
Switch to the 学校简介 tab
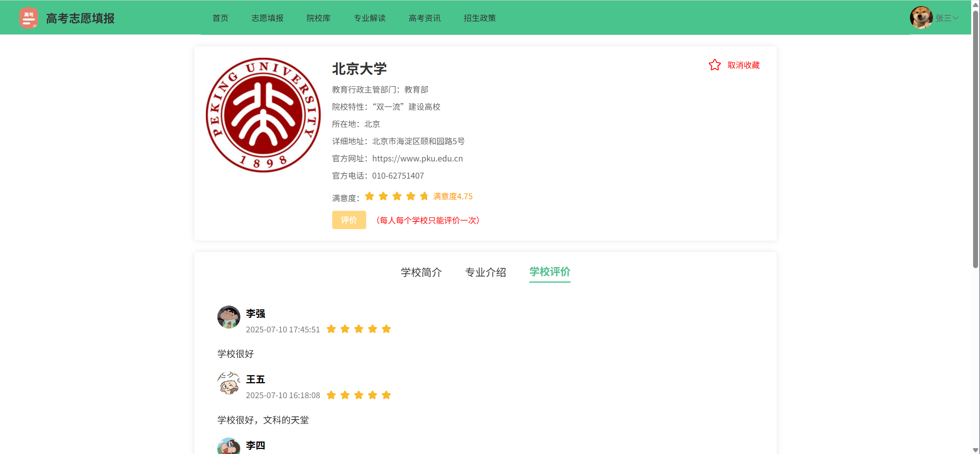pos(421,272)
